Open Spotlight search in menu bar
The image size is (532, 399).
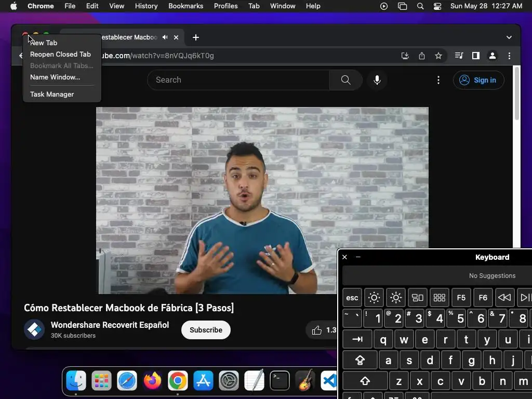(x=420, y=6)
